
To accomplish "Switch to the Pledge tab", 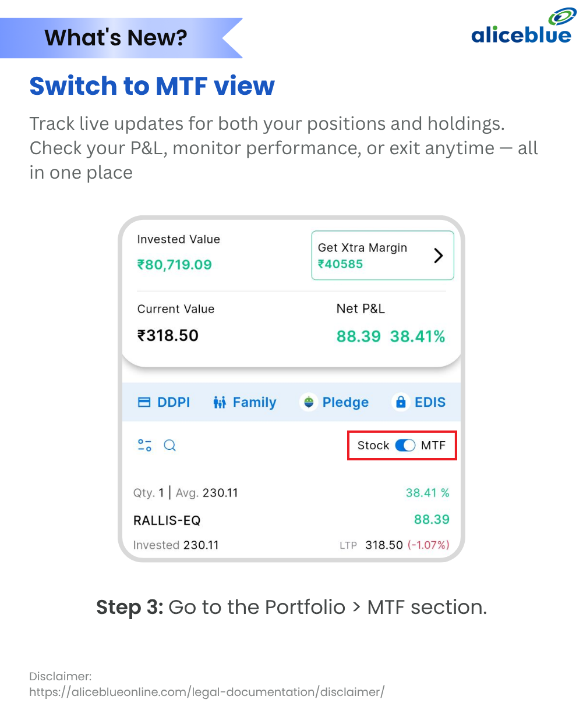I will (334, 402).
